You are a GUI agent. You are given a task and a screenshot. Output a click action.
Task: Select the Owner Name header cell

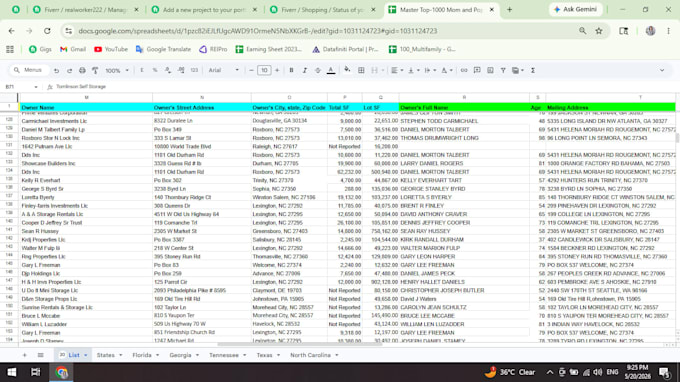tap(86, 107)
